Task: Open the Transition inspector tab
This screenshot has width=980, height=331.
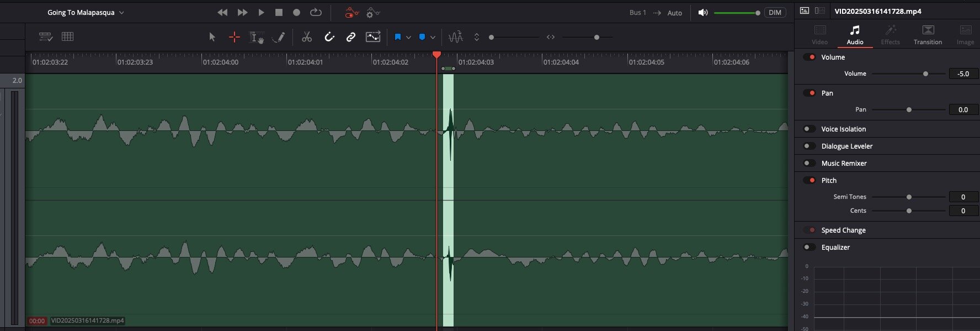Action: (928, 34)
